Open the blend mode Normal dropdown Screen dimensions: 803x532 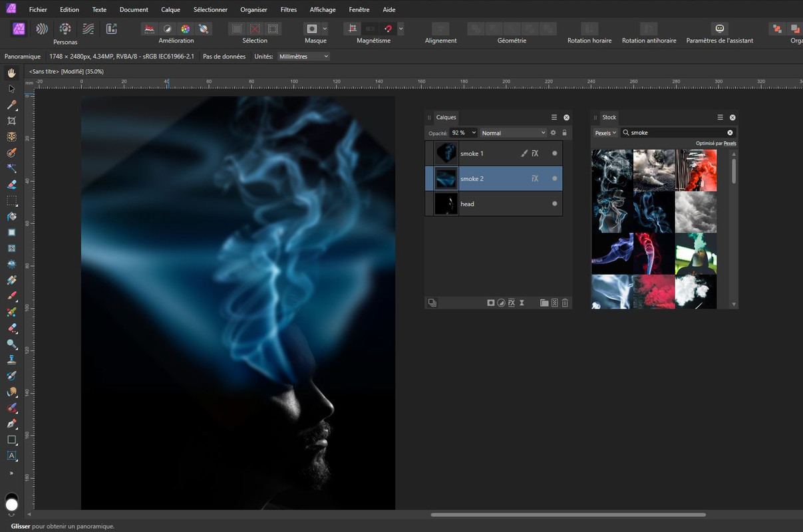pyautogui.click(x=513, y=133)
